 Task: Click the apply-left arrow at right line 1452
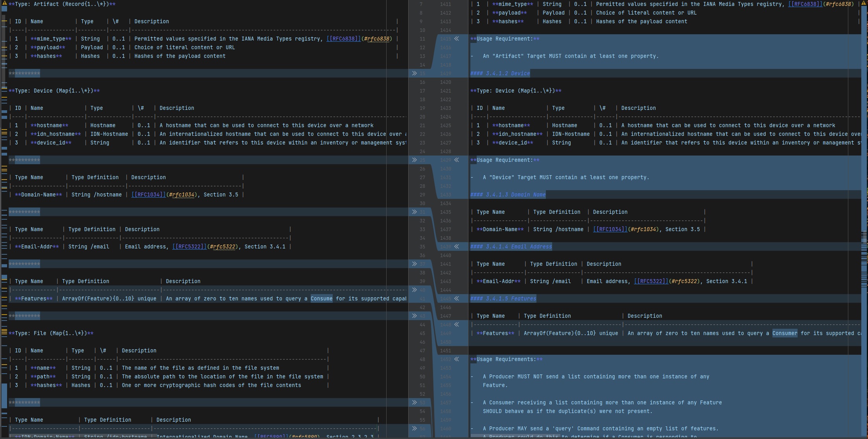point(457,359)
